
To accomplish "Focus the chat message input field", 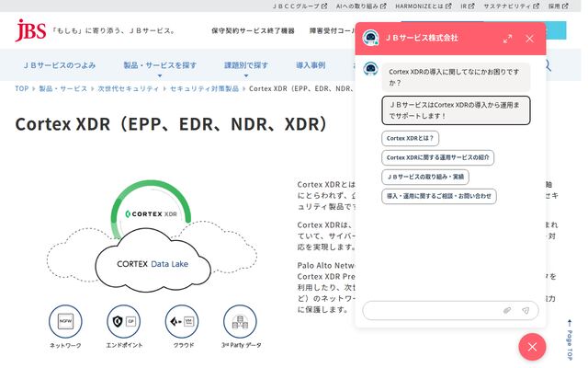I will pos(450,311).
